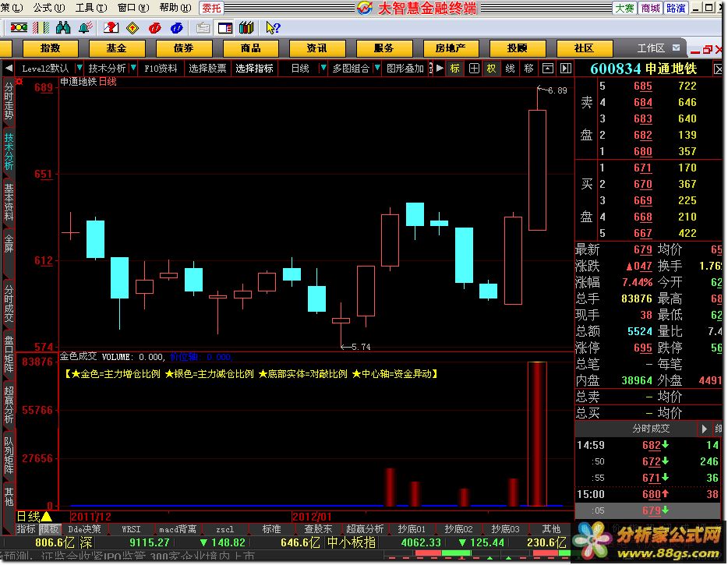
Task: Switch to the 分时走势 side tab
Action: point(9,101)
